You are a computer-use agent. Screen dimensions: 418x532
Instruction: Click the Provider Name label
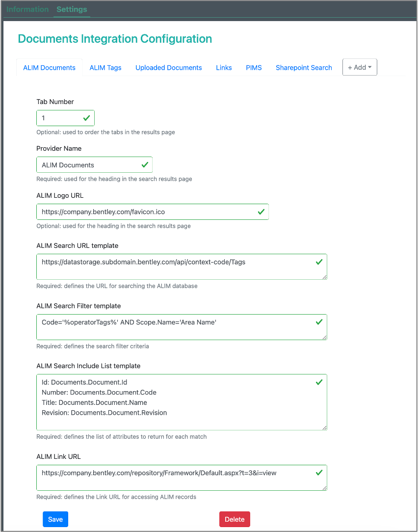click(59, 148)
